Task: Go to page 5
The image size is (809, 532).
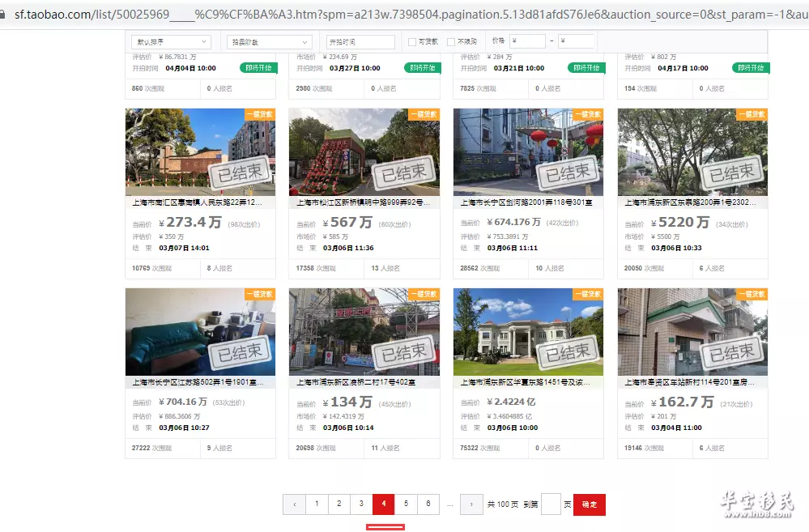Action: click(x=406, y=504)
